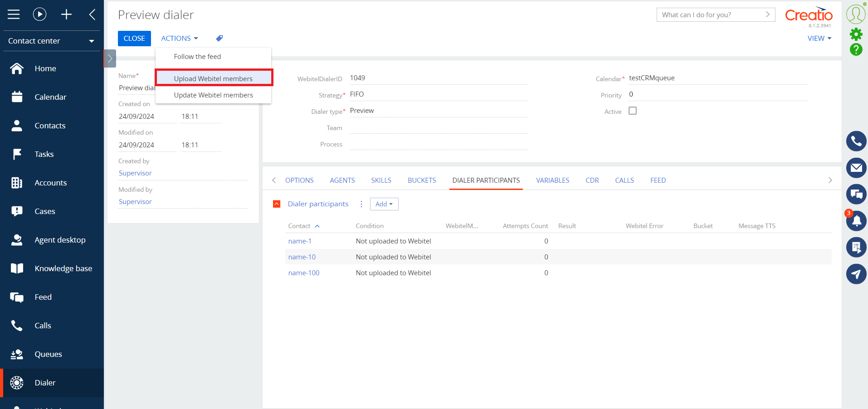Click the tag icon next to Actions
868x409 pixels.
tap(219, 39)
